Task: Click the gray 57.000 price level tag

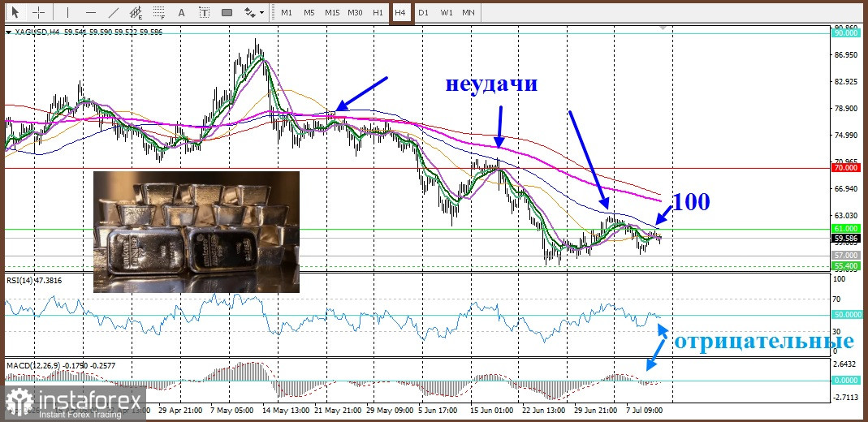Action: pyautogui.click(x=846, y=256)
